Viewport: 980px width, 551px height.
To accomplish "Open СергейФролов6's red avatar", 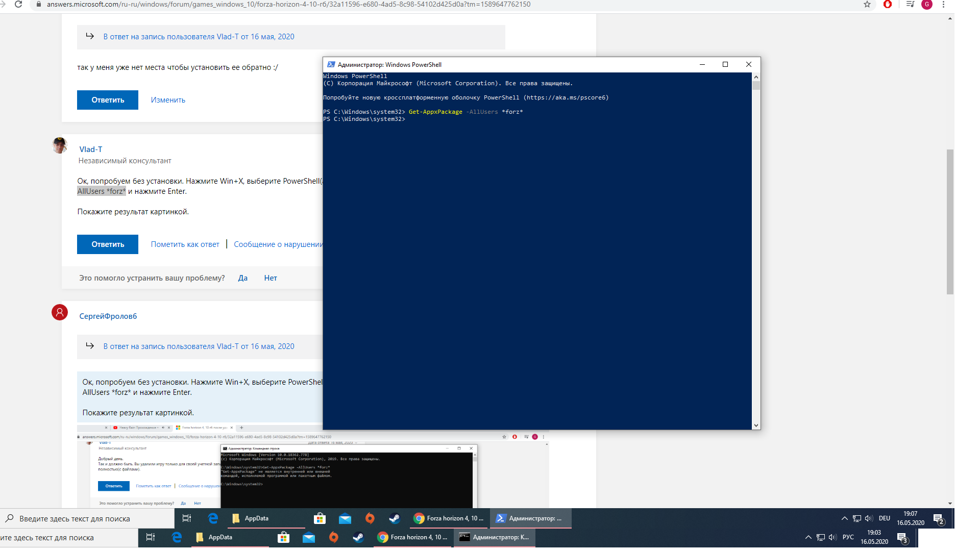I will (60, 312).
